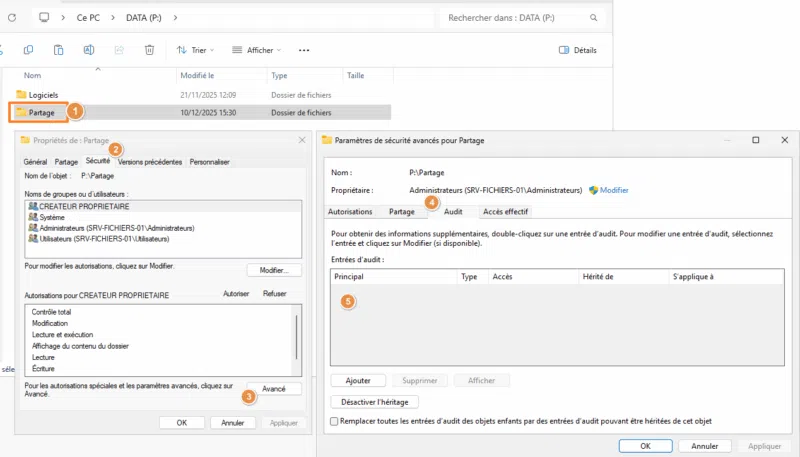
Task: Click the Rename icon in Explorer toolbar
Action: 89,50
